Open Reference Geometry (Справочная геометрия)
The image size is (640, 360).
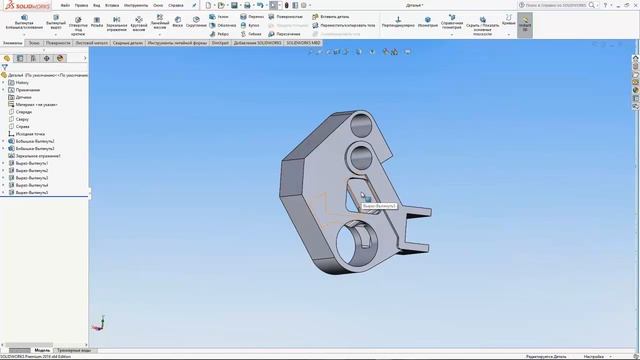click(452, 23)
